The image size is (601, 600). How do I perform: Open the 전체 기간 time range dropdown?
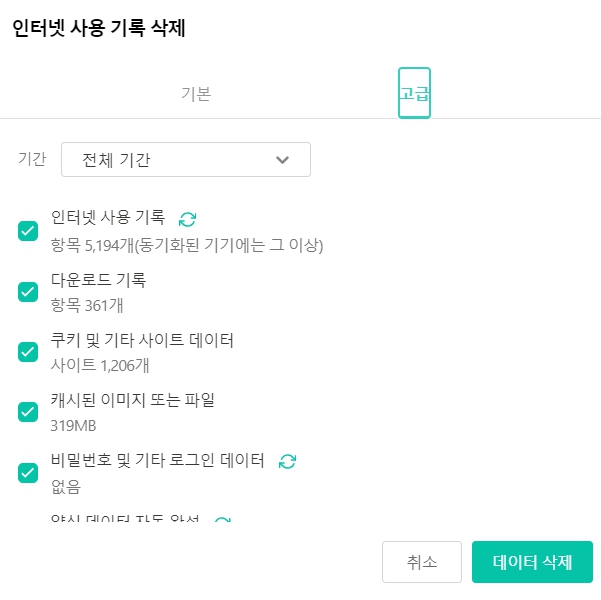186,159
